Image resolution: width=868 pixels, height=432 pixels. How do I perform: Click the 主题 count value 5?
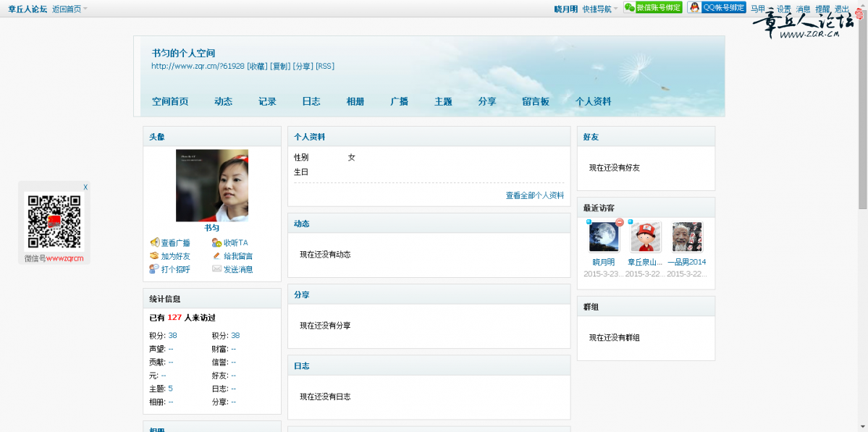click(171, 389)
